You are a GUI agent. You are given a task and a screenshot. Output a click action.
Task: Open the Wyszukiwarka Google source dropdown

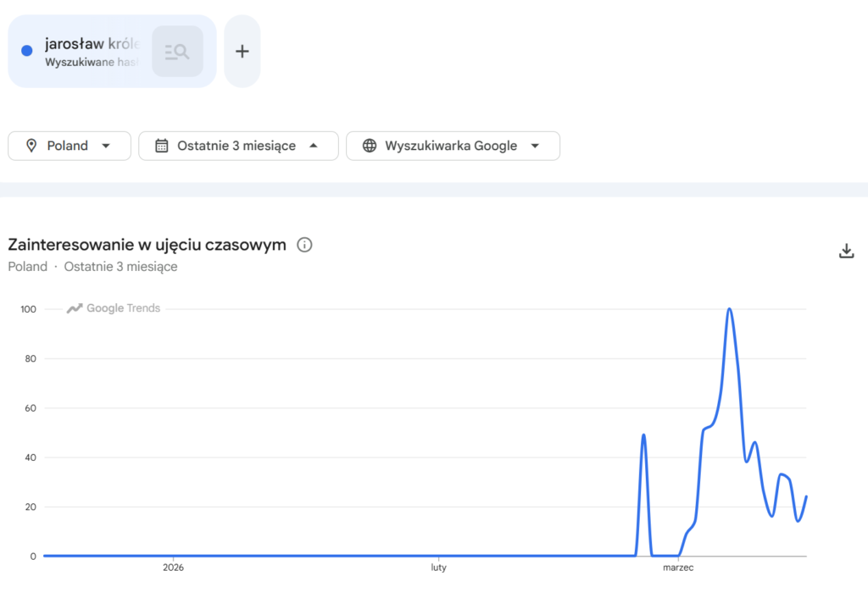453,146
